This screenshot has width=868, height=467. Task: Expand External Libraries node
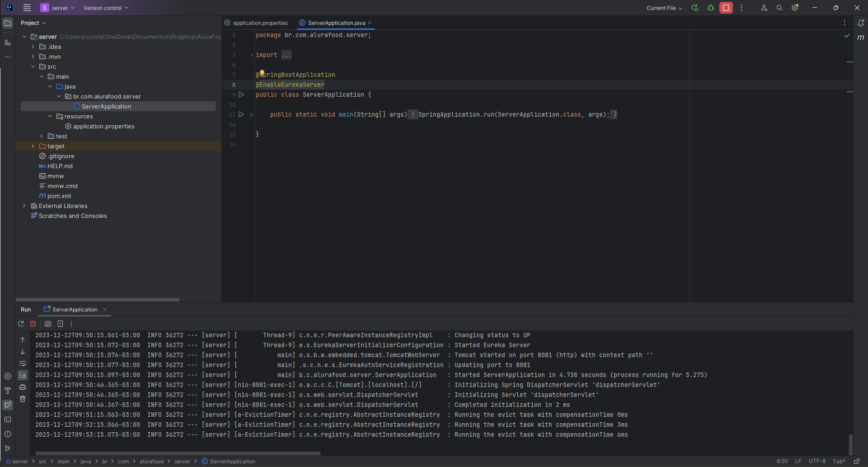point(24,206)
